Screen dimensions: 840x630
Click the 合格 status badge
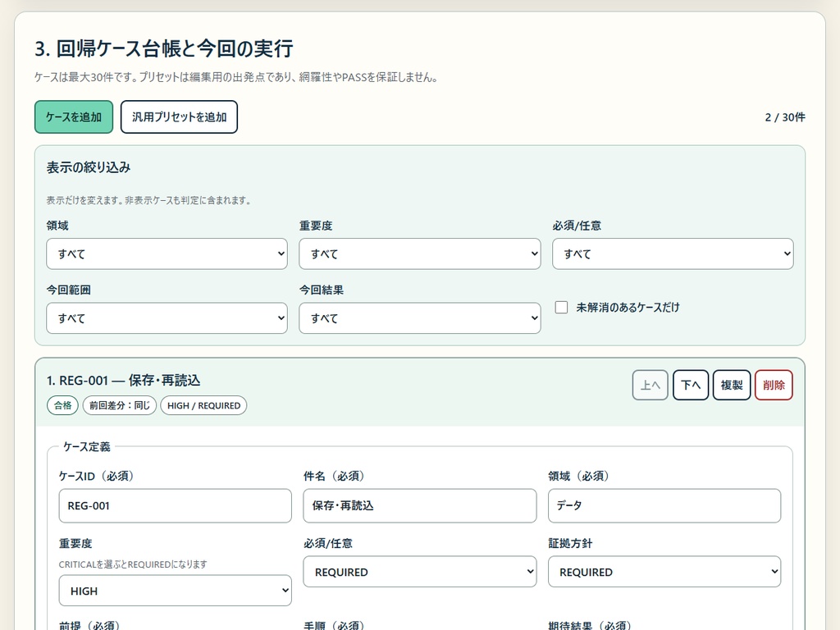coord(62,405)
